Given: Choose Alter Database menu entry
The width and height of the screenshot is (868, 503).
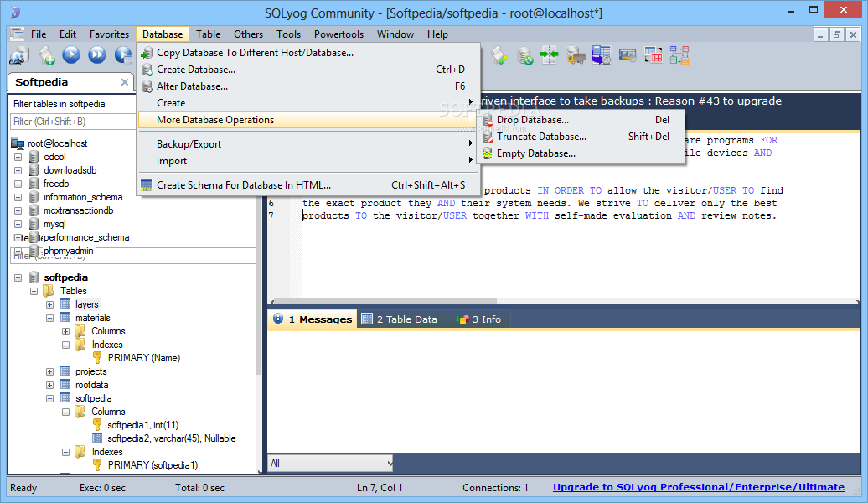Looking at the screenshot, I should coord(307,86).
